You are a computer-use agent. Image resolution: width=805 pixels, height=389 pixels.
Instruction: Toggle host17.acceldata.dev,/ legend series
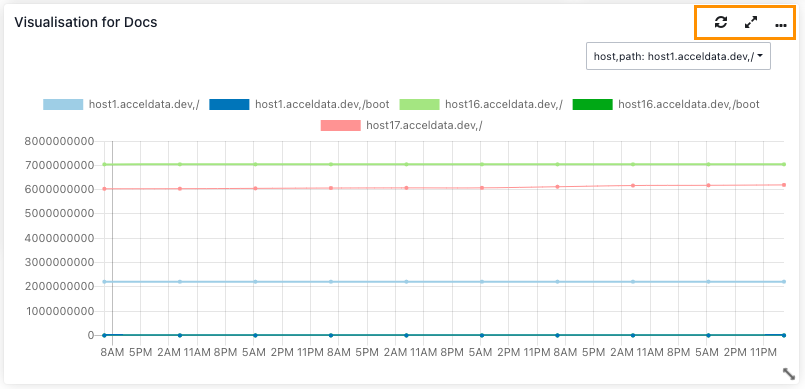401,125
